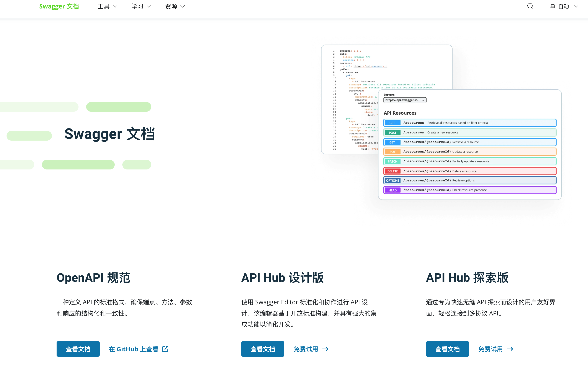Click 查看文档 under OpenAPI 规范
Viewport: 588px width, 384px height.
(78, 349)
